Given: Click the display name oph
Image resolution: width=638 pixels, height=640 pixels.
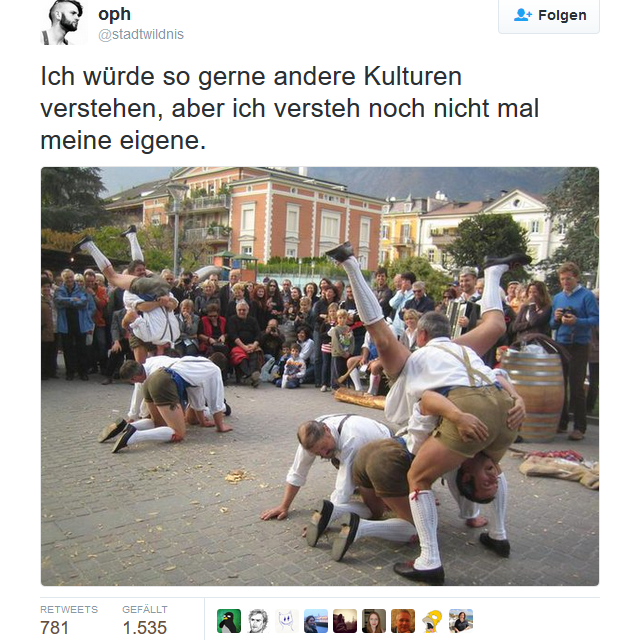Looking at the screenshot, I should point(114,14).
